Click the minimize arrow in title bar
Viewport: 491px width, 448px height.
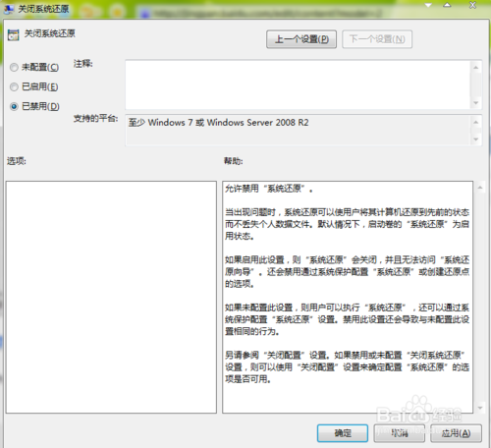(x=428, y=5)
